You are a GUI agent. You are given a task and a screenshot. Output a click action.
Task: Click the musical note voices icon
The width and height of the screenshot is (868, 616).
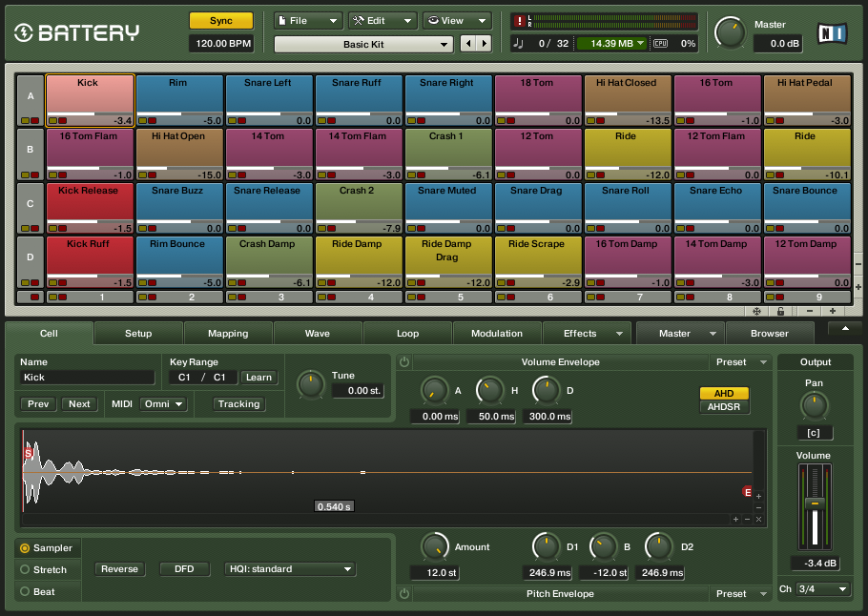pyautogui.click(x=519, y=43)
